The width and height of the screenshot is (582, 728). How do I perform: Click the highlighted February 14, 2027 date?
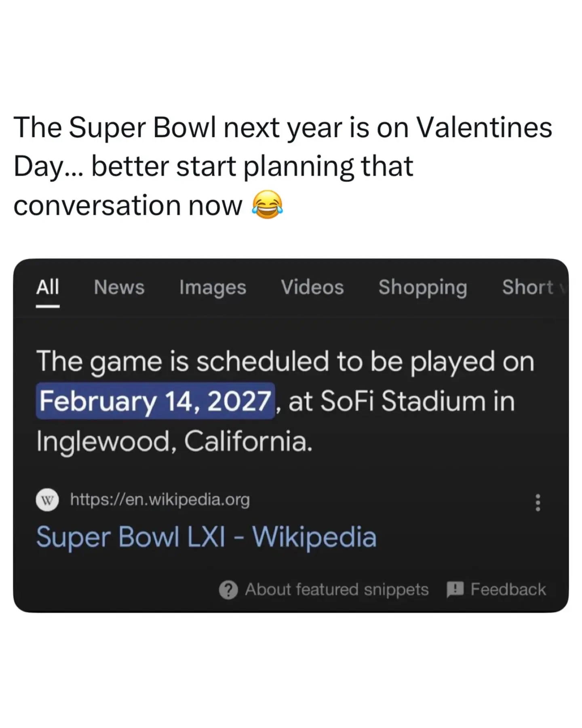[156, 401]
